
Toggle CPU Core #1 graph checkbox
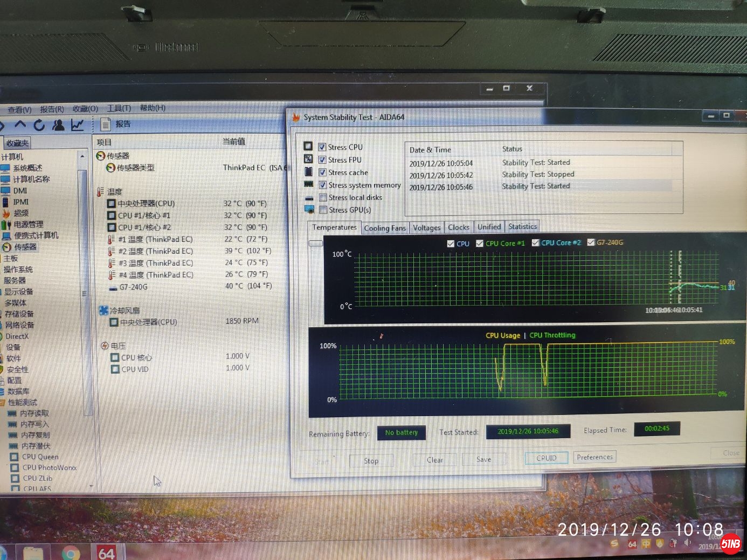pyautogui.click(x=480, y=244)
